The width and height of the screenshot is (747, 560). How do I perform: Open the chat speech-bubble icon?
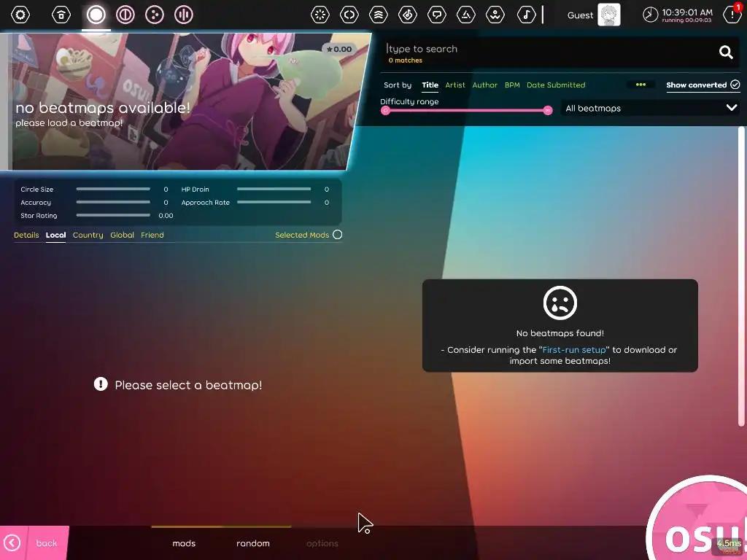pyautogui.click(x=436, y=15)
